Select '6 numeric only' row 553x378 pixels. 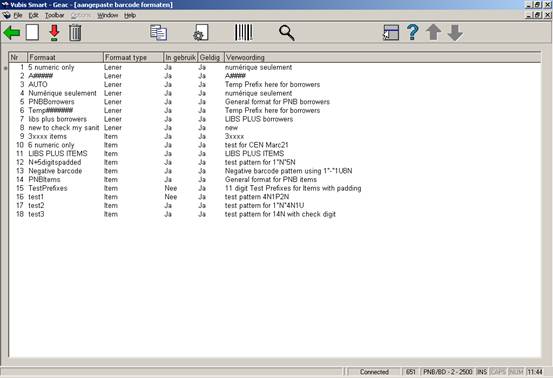[x=275, y=145]
